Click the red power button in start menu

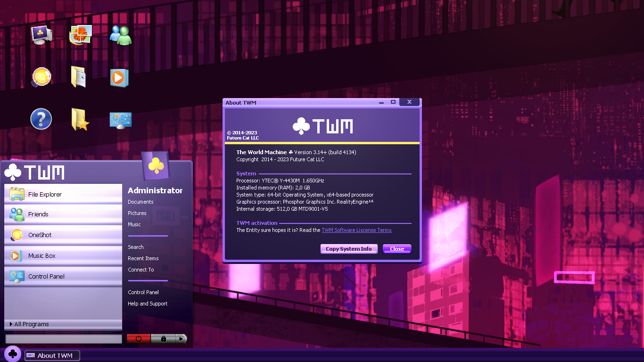[139, 338]
